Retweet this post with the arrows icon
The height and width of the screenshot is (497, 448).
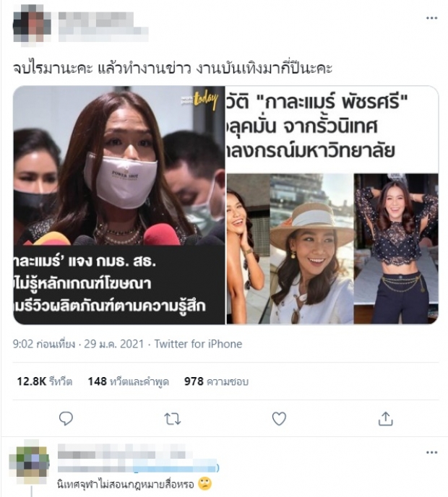(x=173, y=419)
